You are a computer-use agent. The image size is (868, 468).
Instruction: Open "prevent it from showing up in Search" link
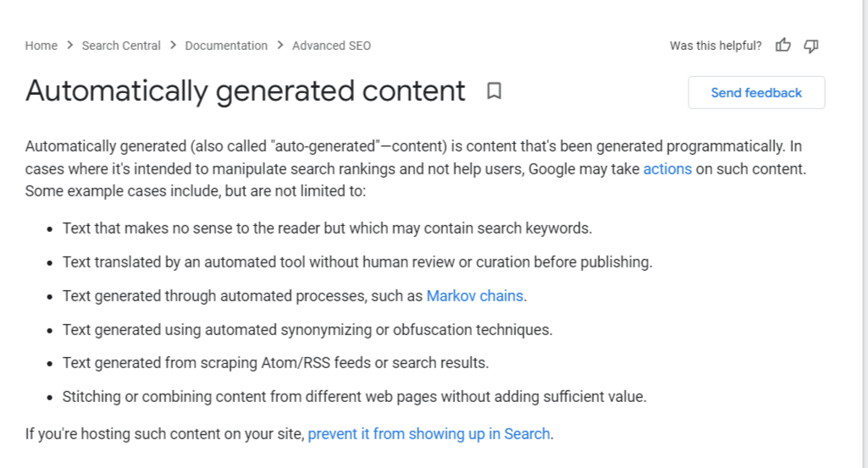coord(429,434)
